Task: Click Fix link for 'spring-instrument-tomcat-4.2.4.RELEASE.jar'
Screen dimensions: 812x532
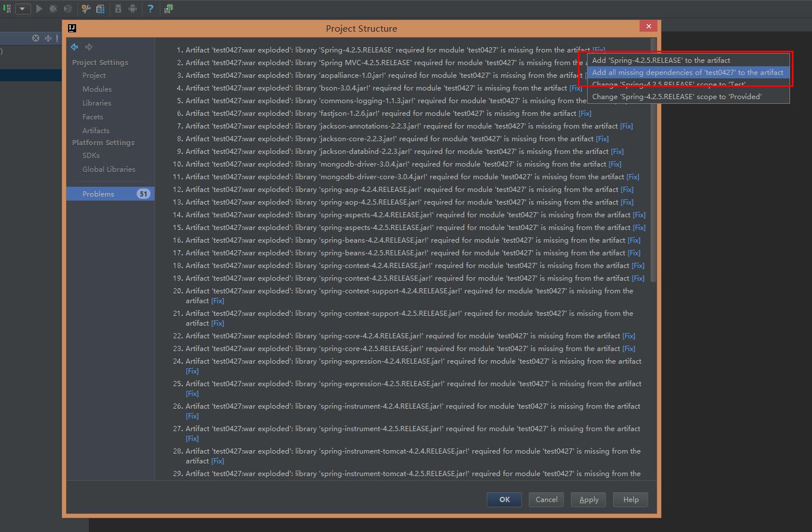Action: [x=217, y=461]
